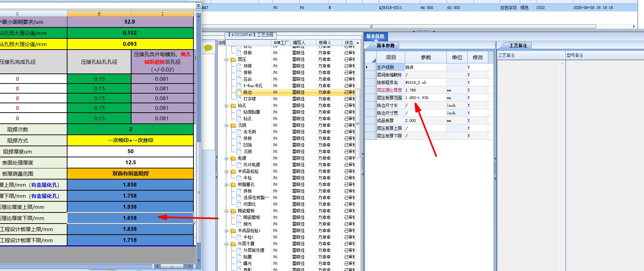Click the spreadsheet horizontal scrollbar thumb
The width and height of the screenshot is (644, 271).
tap(172, 266)
